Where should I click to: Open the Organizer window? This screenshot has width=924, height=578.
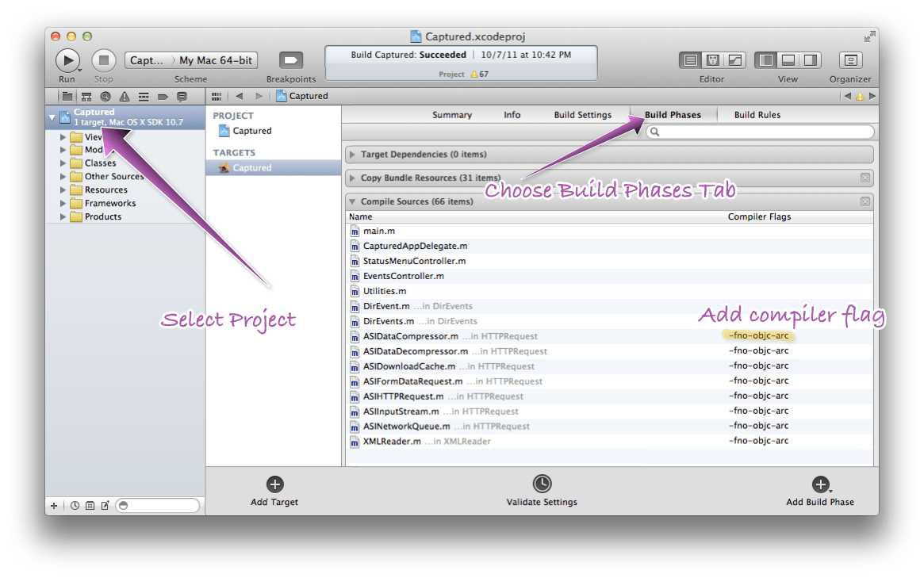click(850, 60)
